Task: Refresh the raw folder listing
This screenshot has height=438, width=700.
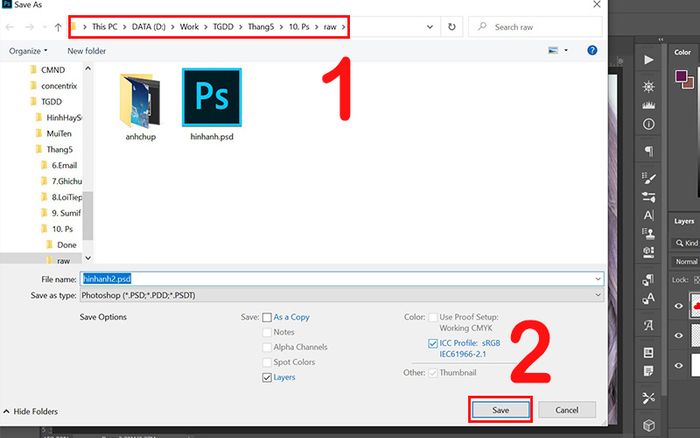Action: [x=452, y=27]
